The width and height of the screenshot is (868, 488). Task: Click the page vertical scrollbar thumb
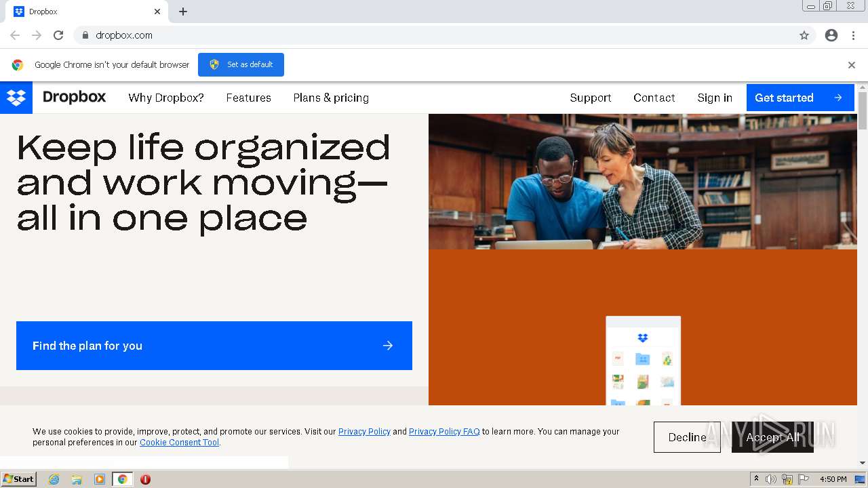click(x=863, y=110)
